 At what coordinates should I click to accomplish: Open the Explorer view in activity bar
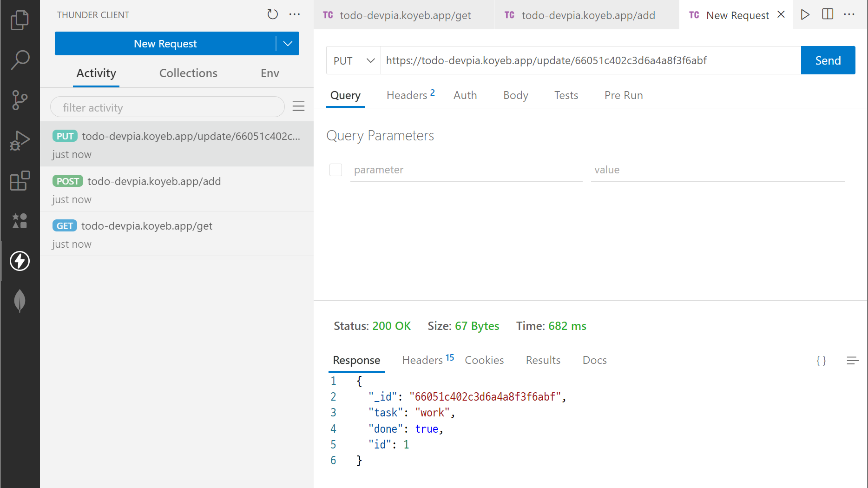tap(20, 20)
